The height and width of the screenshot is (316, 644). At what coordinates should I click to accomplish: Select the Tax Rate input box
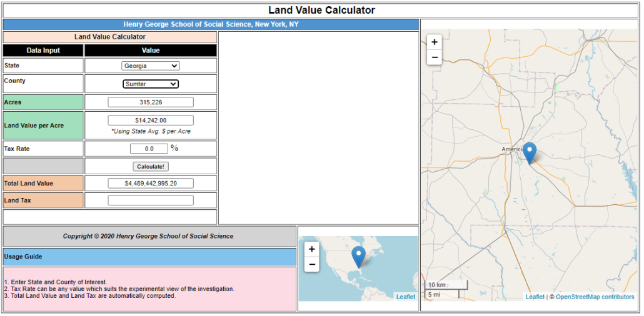(149, 149)
